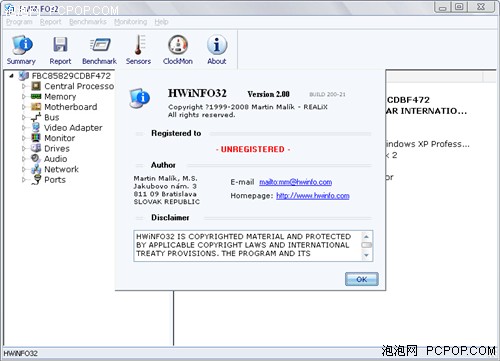Select the Bus icon in tree
Screen dimensions: 500x361
point(36,117)
